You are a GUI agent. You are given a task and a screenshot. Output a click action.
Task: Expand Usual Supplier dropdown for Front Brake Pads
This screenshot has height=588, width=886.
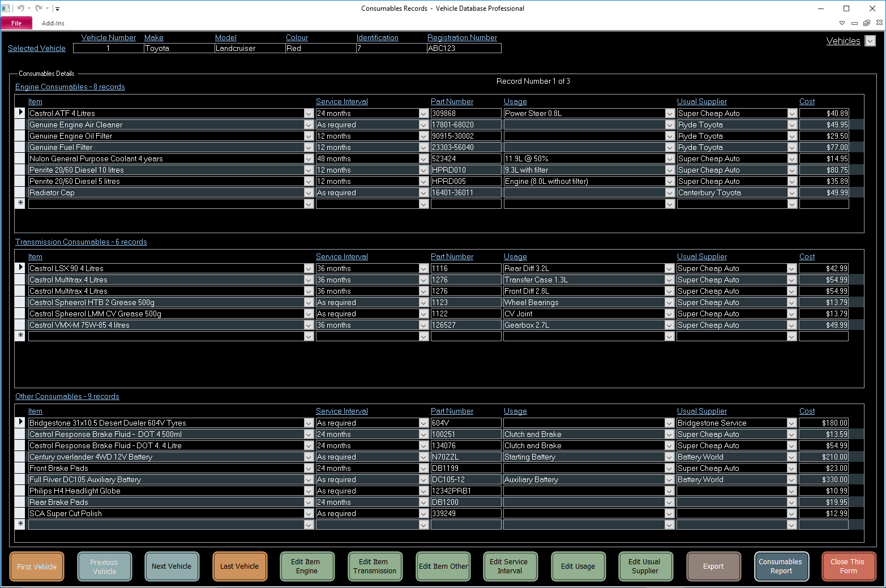click(792, 468)
